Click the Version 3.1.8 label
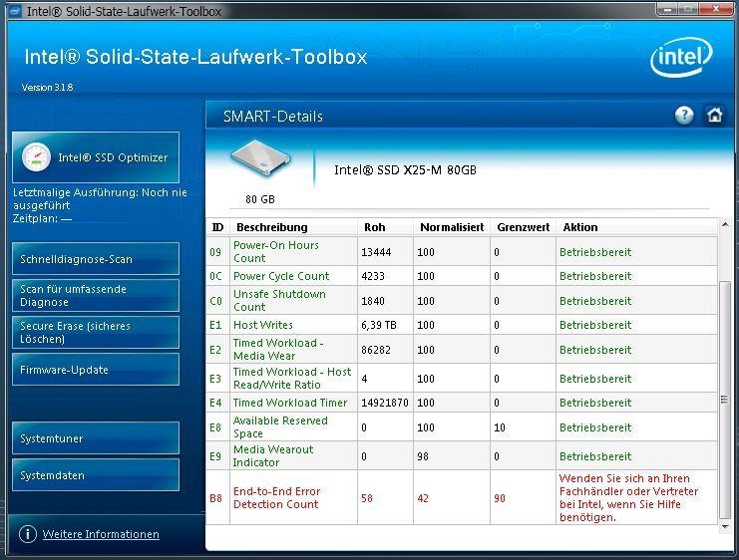Viewport: 739px width, 560px height. [47, 87]
